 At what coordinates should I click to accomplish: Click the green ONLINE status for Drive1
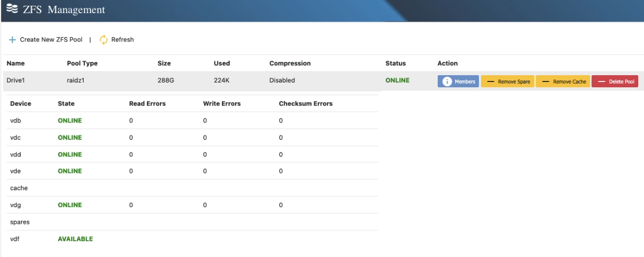397,81
